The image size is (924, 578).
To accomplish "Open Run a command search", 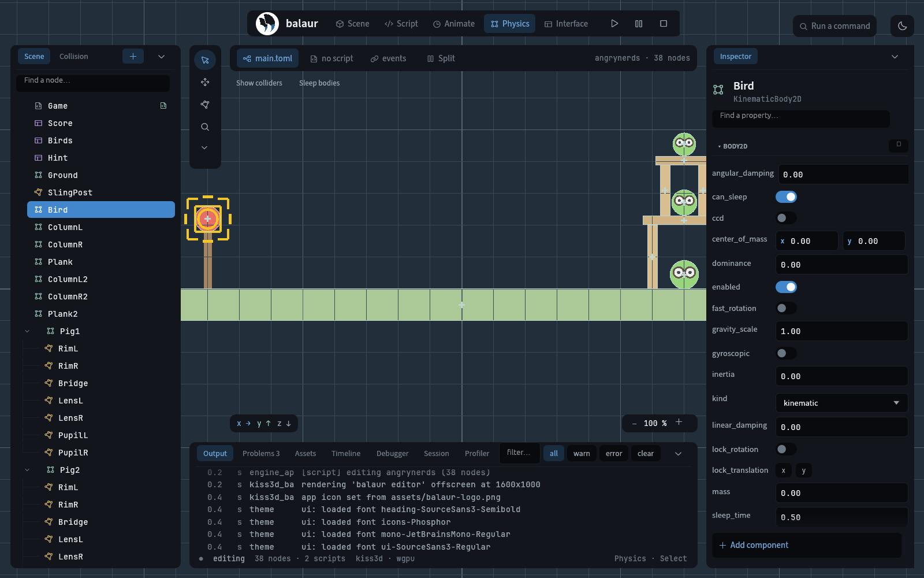I will [x=835, y=26].
